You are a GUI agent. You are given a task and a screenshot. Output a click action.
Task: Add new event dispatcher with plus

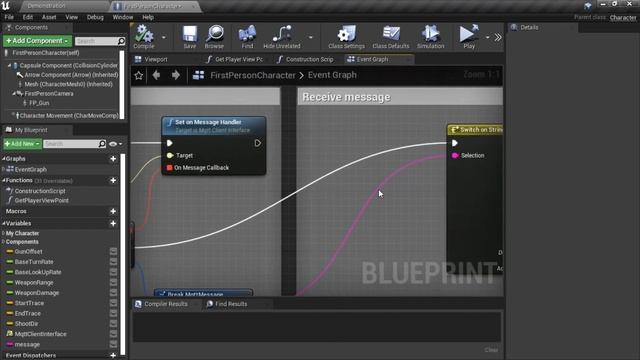pyautogui.click(x=113, y=356)
